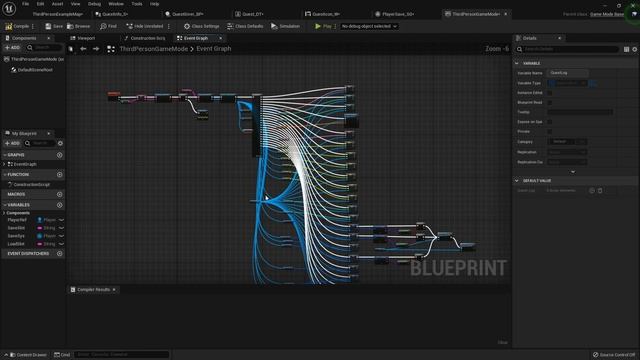Image resolution: width=640 pixels, height=360 pixels.
Task: Expand EventGraph tree item
Action: [x=4, y=164]
